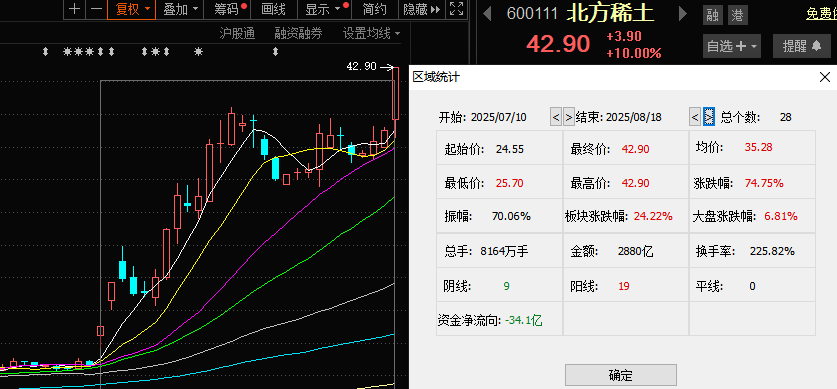Screen dimensions: 837x389
Task: Open the 复权 dropdown
Action: (131, 9)
